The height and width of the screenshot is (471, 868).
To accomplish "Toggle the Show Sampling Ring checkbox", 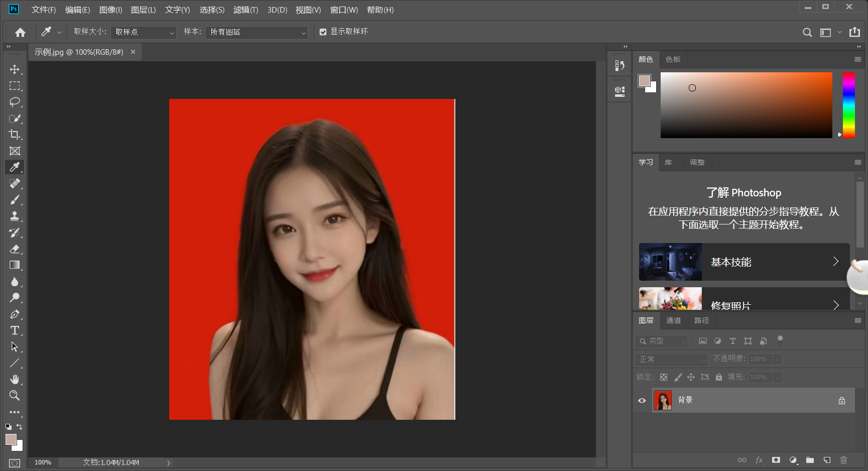I will [323, 32].
